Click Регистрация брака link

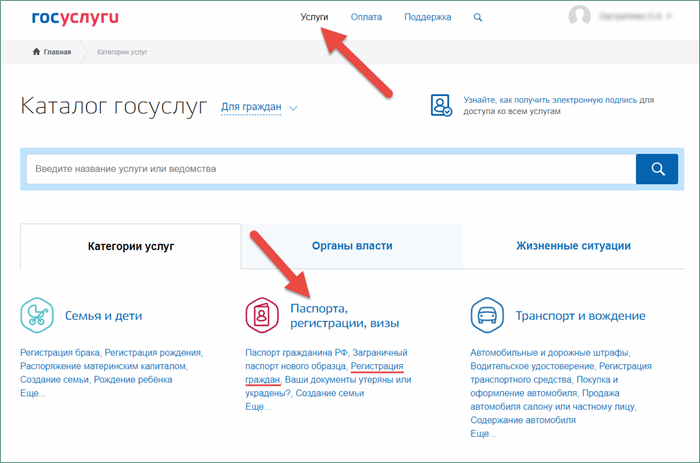60,353
